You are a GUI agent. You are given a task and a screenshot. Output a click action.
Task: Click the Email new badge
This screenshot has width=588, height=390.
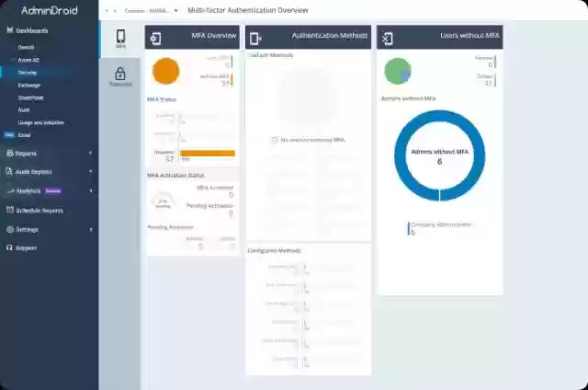(x=9, y=135)
